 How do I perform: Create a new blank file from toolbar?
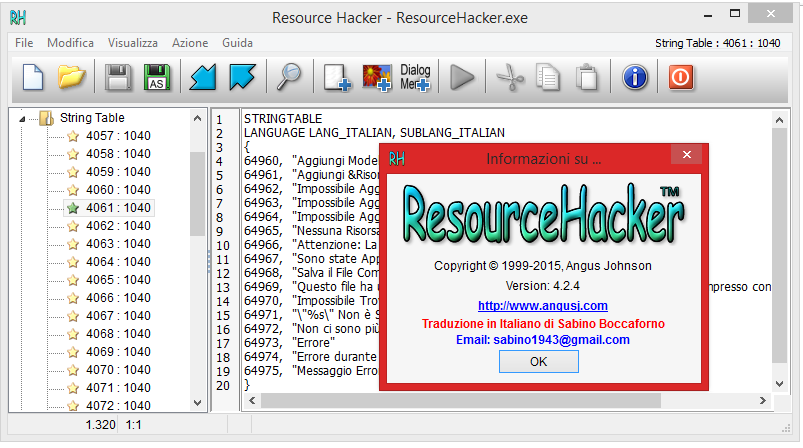[33, 77]
